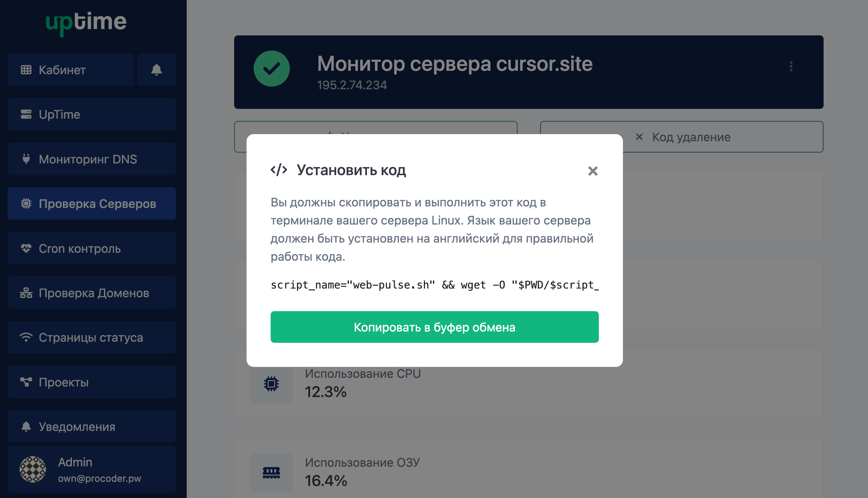Click the install script code text
The height and width of the screenshot is (498, 868).
pos(434,285)
